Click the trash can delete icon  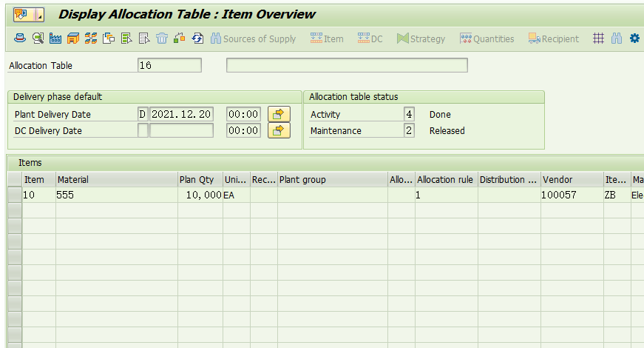[x=162, y=39]
